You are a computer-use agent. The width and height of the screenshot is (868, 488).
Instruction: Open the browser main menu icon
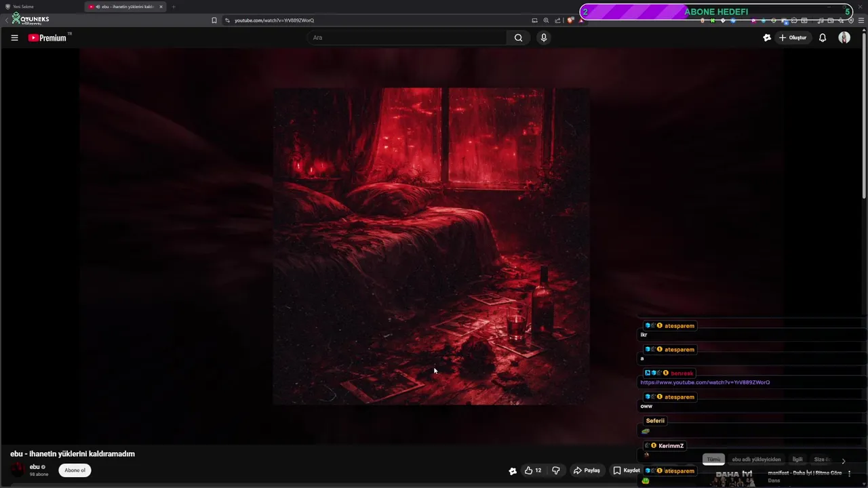click(861, 20)
